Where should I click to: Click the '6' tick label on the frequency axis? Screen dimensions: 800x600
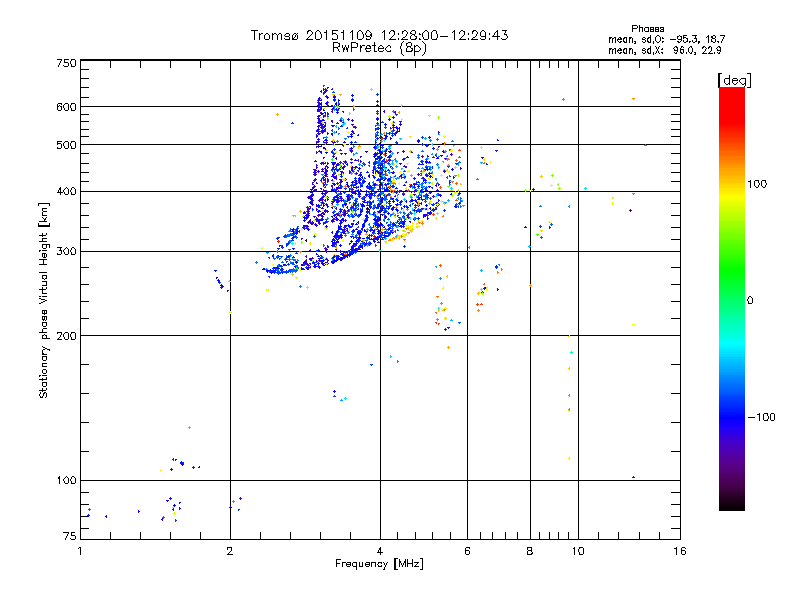(x=467, y=551)
